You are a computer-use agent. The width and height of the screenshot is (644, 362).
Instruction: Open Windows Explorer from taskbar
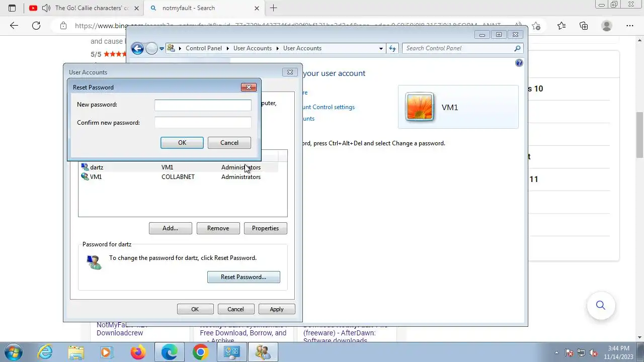(76, 352)
